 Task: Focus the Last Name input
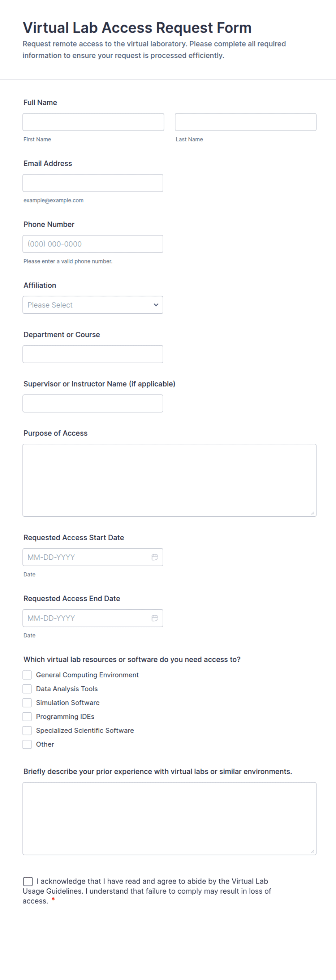(x=245, y=122)
